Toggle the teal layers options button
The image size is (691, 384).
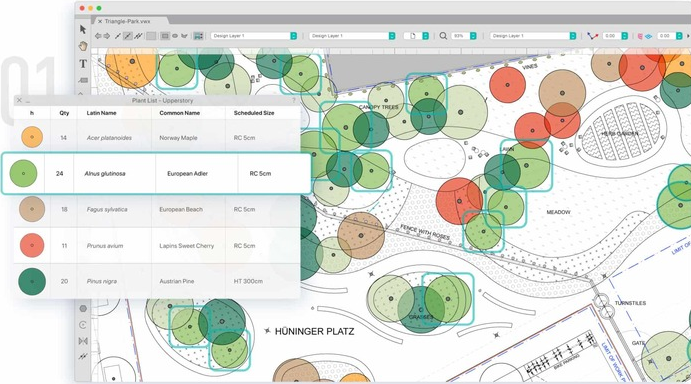[x=198, y=36]
